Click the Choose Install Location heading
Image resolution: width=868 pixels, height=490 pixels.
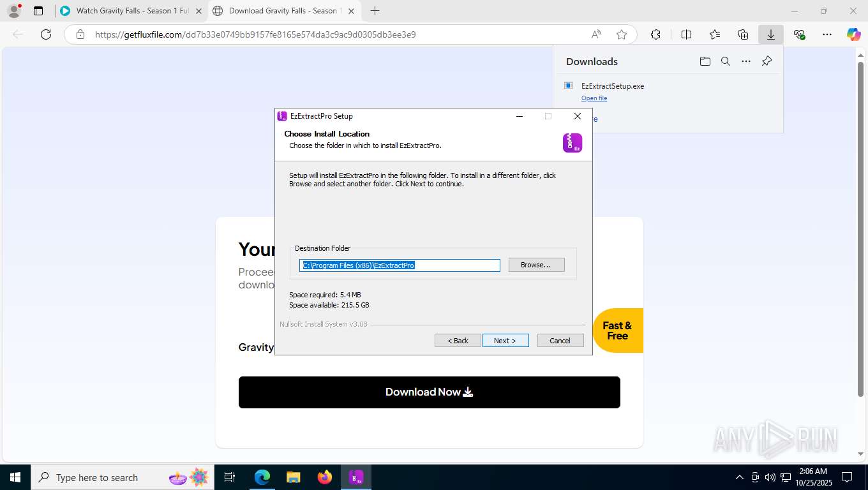pyautogui.click(x=327, y=134)
